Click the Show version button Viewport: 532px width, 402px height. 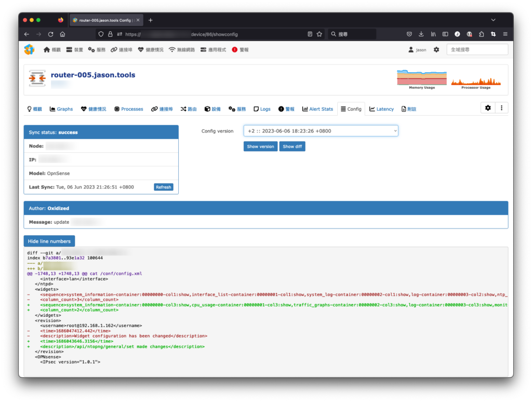click(x=260, y=146)
